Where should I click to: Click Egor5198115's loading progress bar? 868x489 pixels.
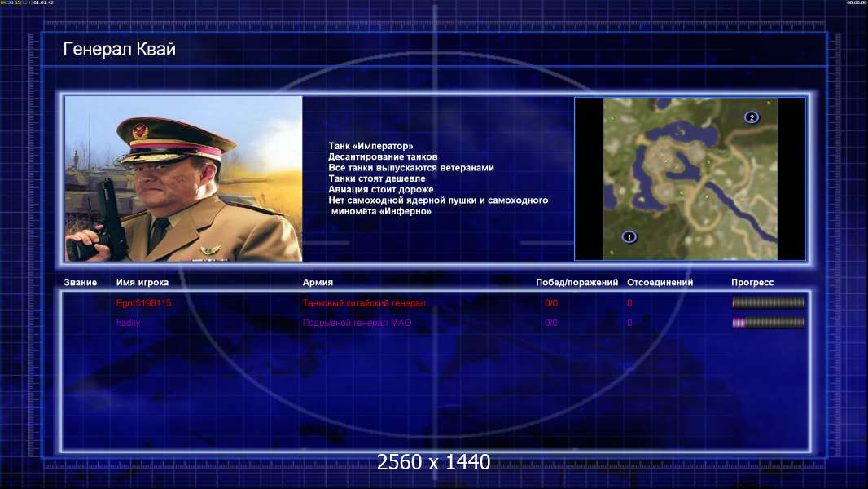coord(769,302)
